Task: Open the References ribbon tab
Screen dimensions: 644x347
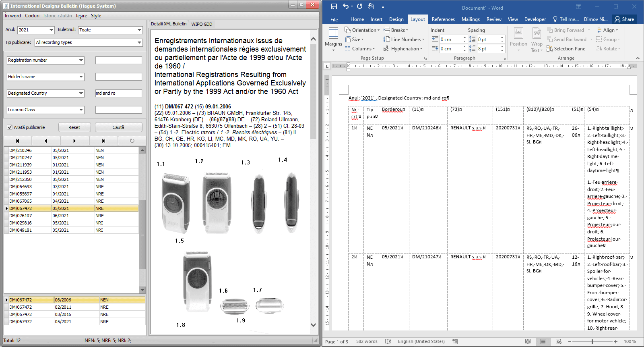Action: (x=443, y=19)
